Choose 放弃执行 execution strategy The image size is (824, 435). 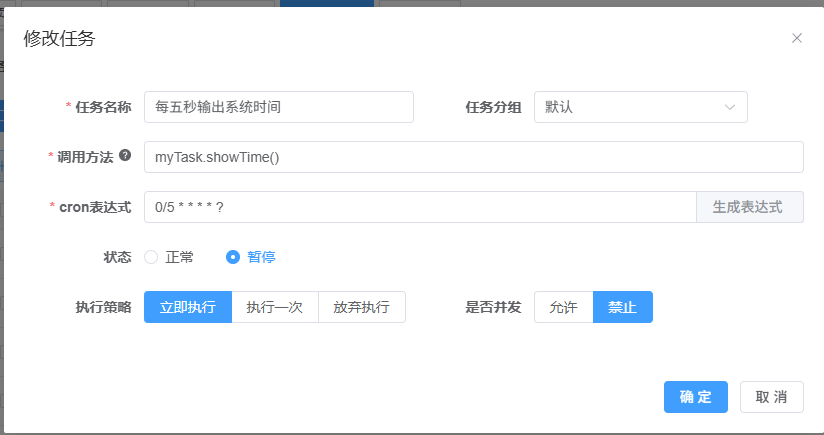361,307
